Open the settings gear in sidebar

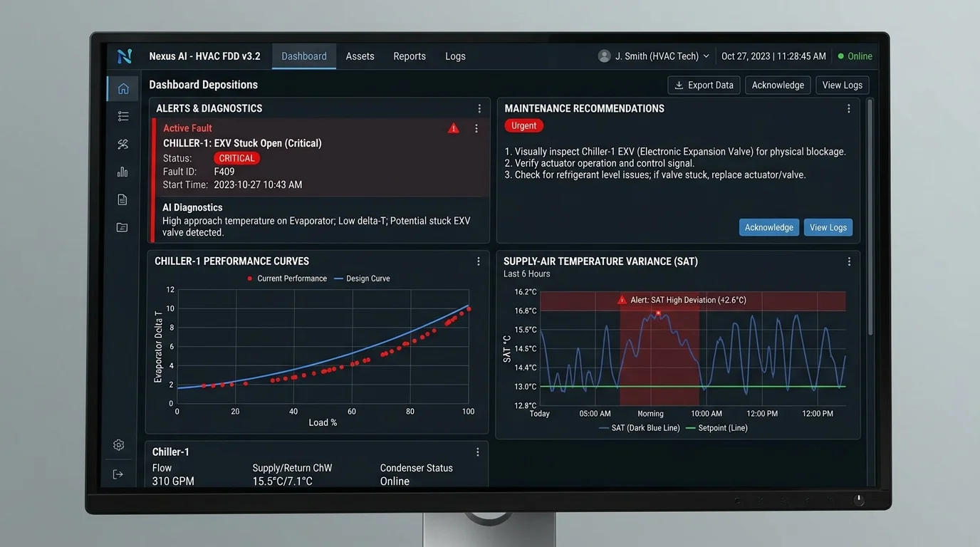pos(119,444)
